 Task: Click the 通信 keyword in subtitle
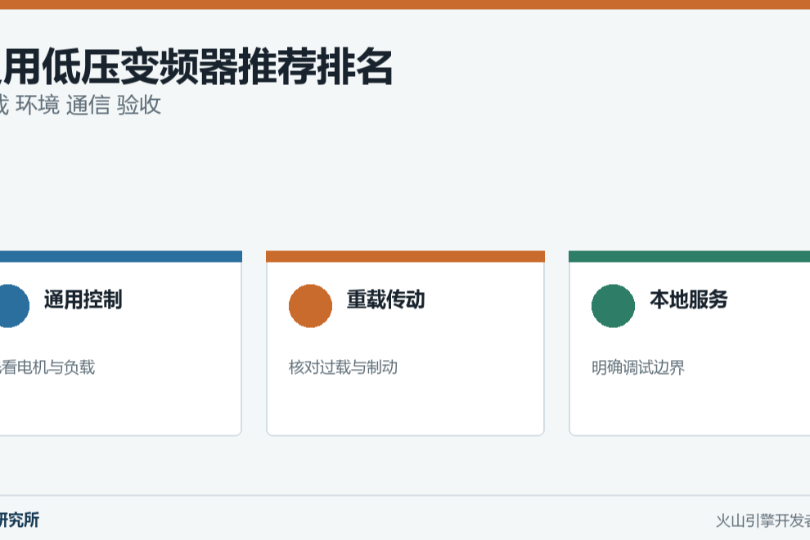(88, 105)
